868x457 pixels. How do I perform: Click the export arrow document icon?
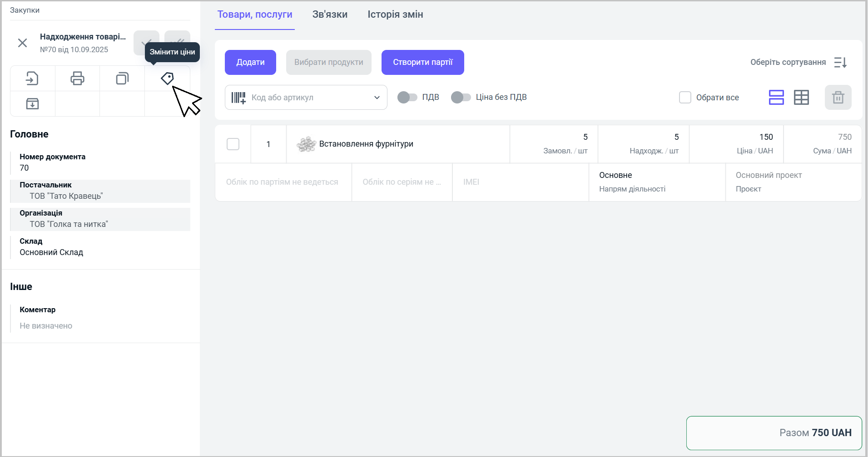point(32,79)
